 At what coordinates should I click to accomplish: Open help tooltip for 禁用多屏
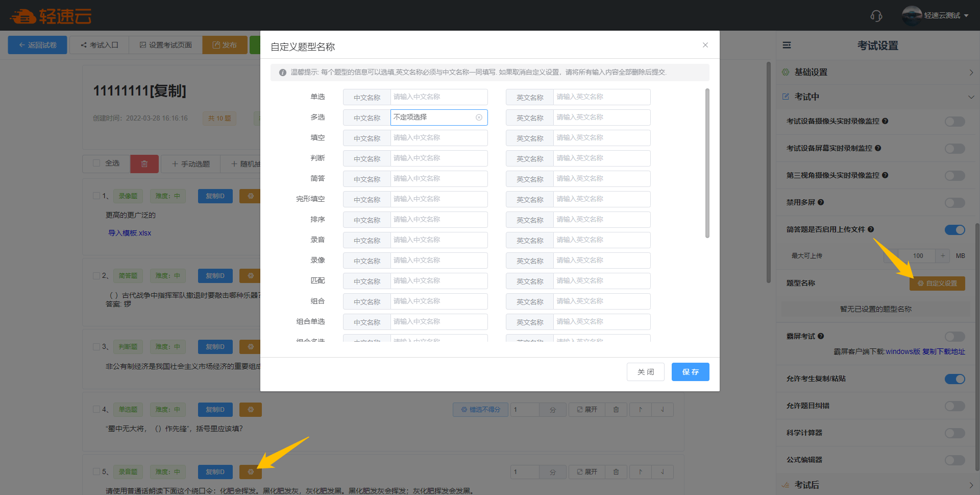(x=821, y=202)
